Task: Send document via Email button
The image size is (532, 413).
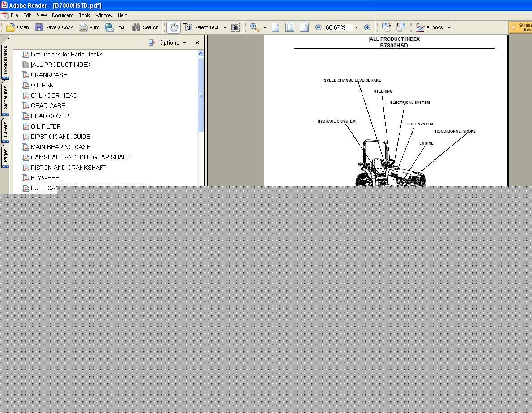Action: (116, 27)
